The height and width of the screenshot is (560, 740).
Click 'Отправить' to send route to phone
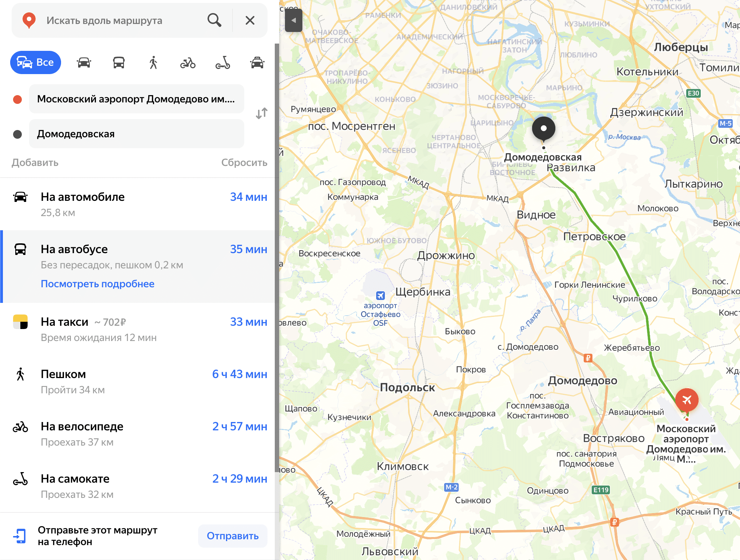[233, 536]
